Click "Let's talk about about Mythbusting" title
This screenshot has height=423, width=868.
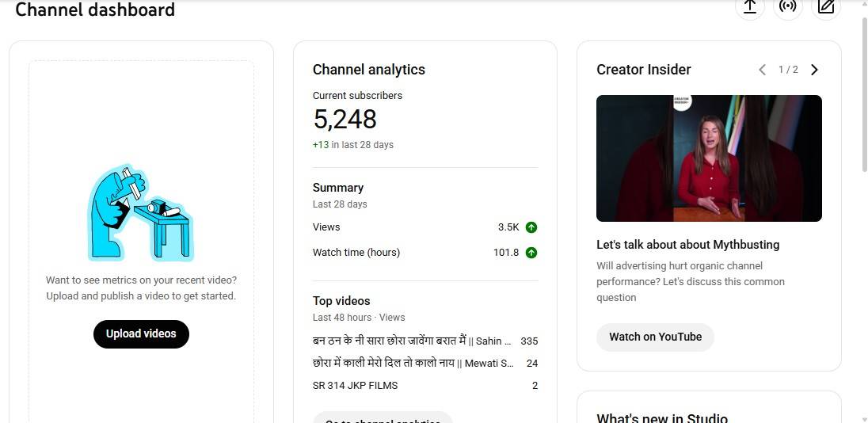click(687, 245)
